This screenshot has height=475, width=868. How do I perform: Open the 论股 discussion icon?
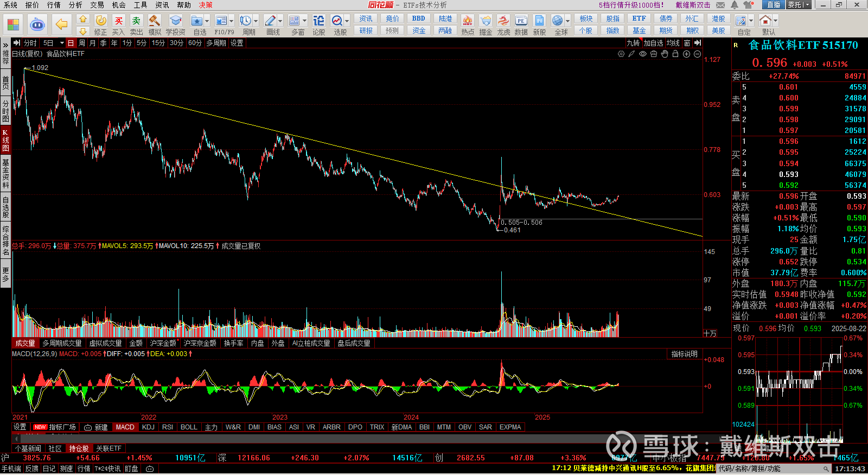[319, 21]
